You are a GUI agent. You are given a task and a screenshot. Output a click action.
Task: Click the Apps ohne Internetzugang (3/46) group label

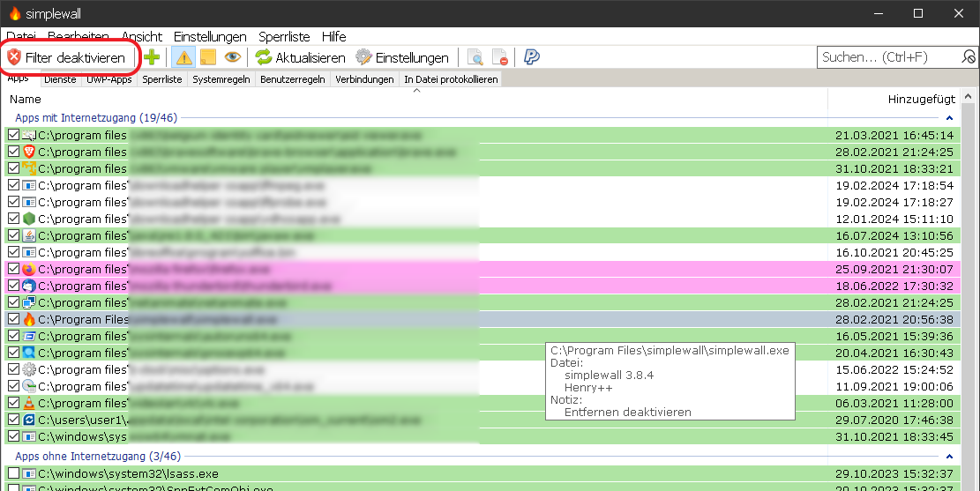pyautogui.click(x=98, y=456)
